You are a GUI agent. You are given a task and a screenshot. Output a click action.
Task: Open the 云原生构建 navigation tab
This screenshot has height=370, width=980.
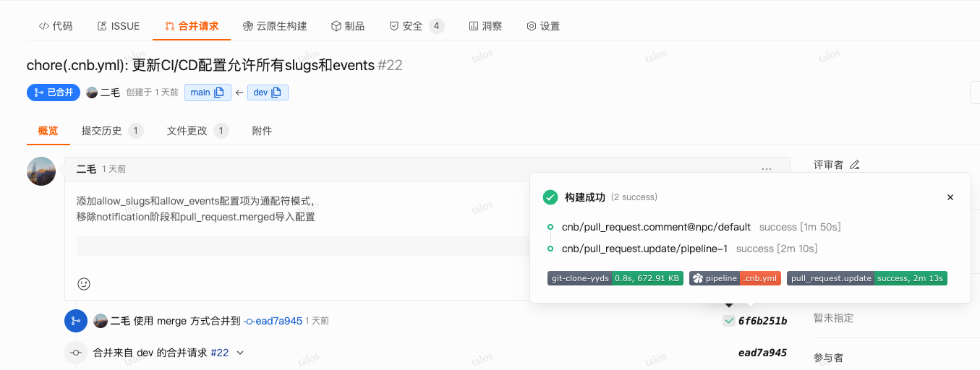click(x=275, y=26)
